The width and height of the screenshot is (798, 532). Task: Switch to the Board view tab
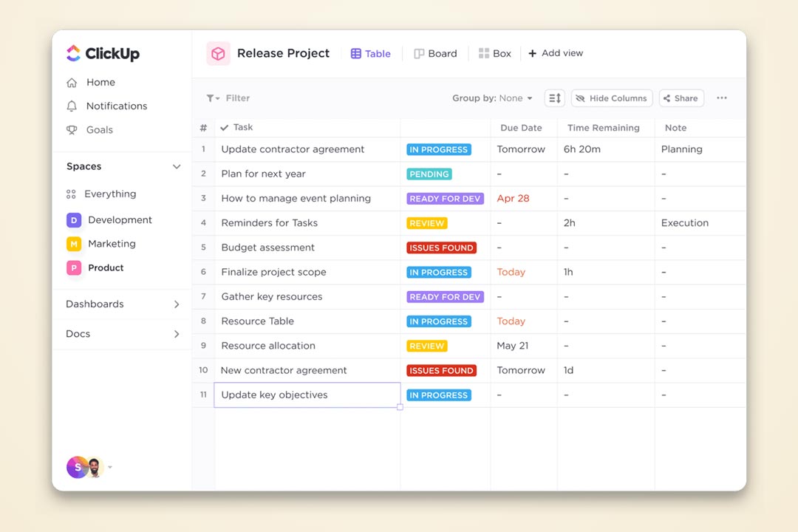(x=435, y=53)
